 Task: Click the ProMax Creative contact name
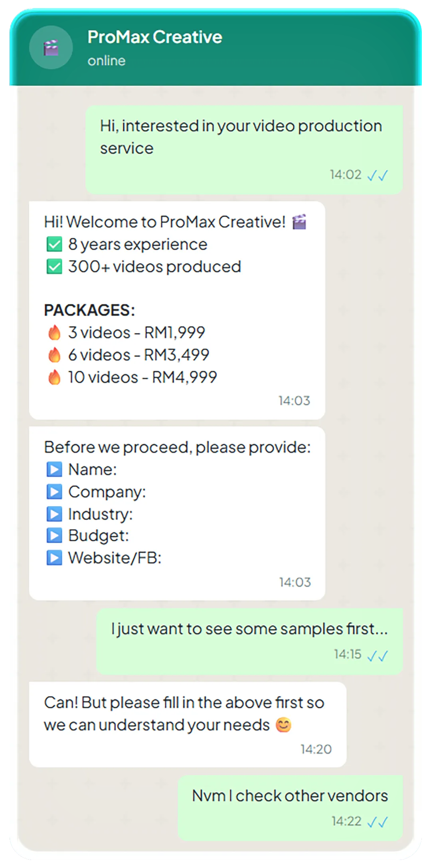pos(155,37)
